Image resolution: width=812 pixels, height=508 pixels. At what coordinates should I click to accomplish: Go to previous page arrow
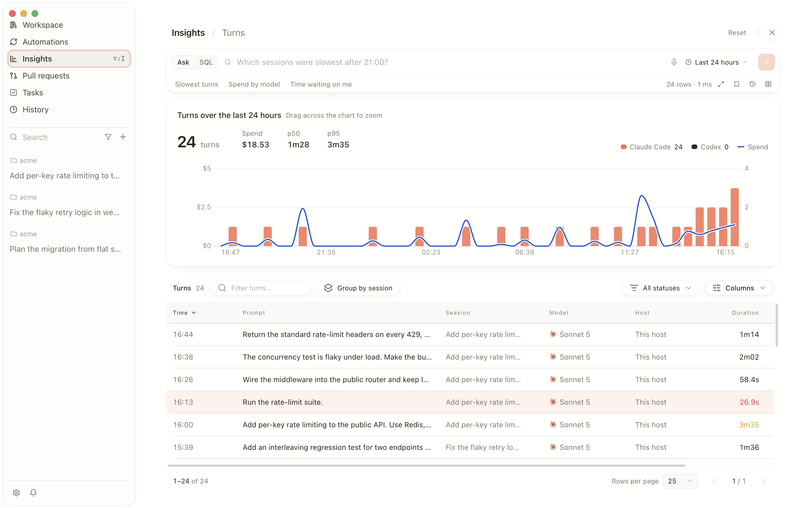(714, 481)
